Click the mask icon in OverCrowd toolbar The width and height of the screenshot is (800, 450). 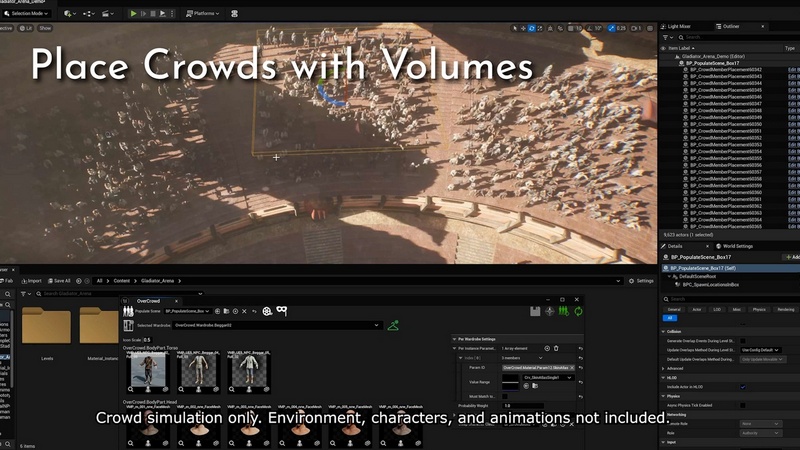tap(282, 311)
